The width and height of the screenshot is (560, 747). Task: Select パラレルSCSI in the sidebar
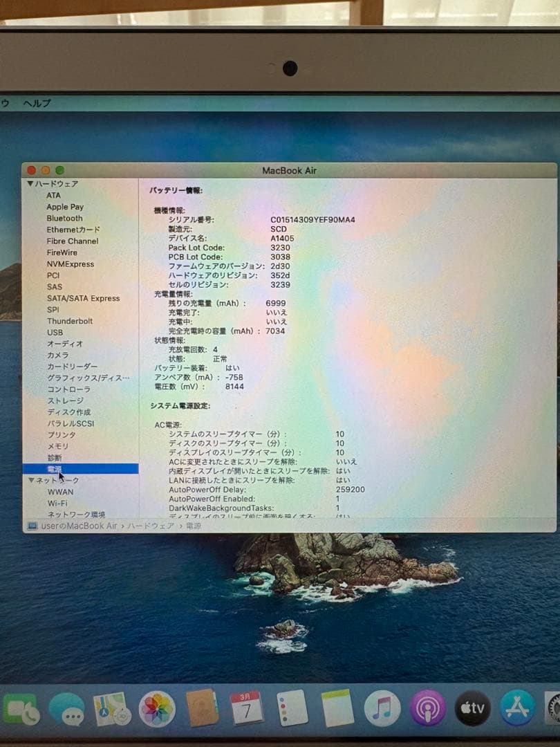tap(71, 423)
